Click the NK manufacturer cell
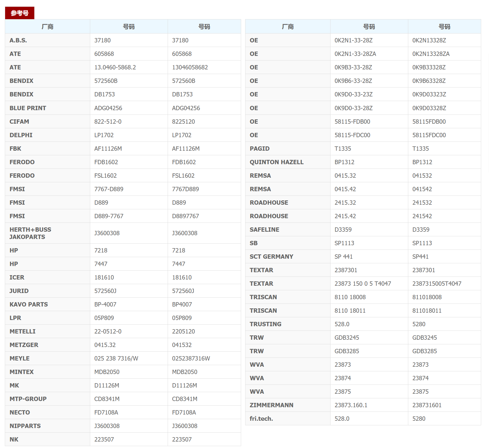The height and width of the screenshot is (448, 489). (x=48, y=439)
